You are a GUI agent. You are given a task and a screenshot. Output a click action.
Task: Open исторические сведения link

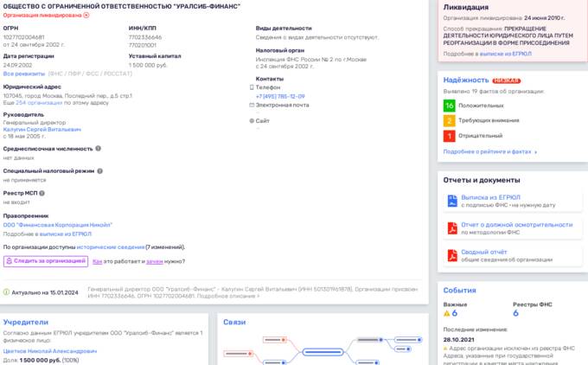click(x=111, y=247)
